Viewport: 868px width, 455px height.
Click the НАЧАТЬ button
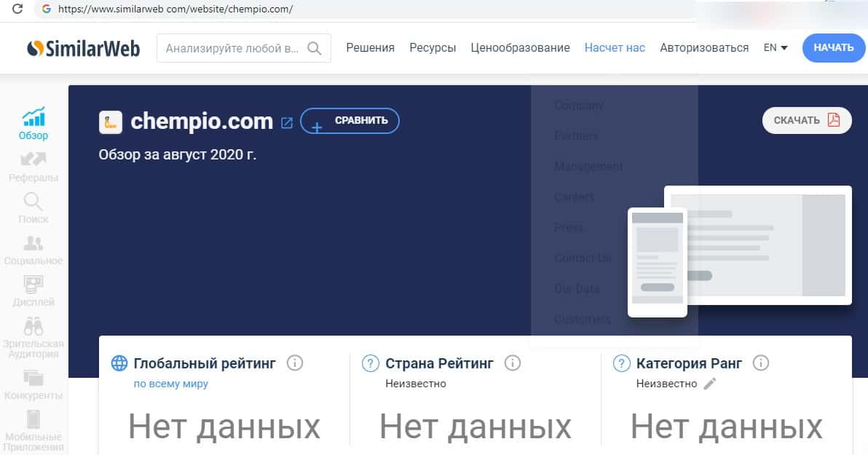(x=834, y=47)
